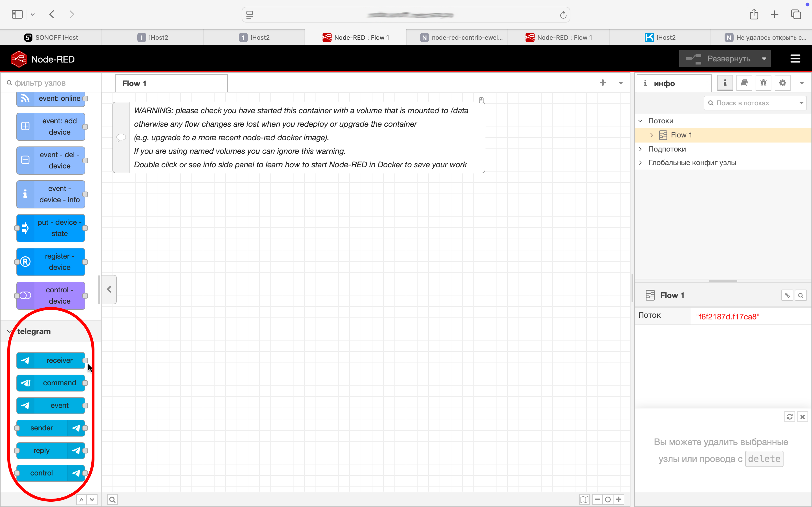Viewport: 812px width, 507px height.
Task: Reset zoom with the circle button
Action: pos(608,499)
